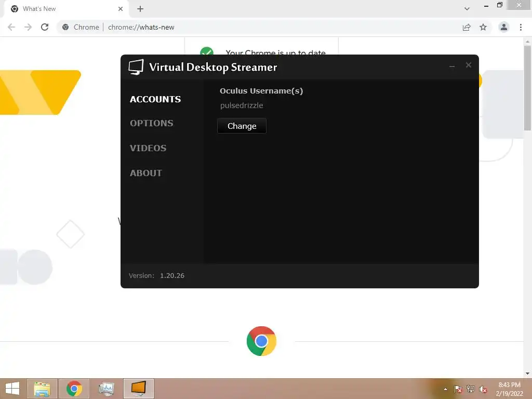
Task: Open Chrome tab search chevron
Action: pyautogui.click(x=467, y=9)
